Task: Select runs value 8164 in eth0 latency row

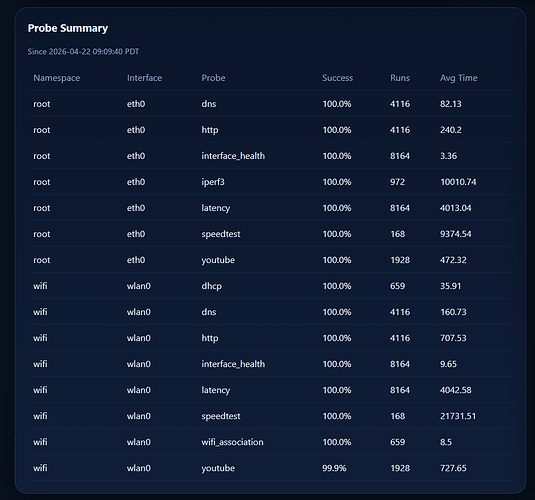Action: (x=400, y=208)
